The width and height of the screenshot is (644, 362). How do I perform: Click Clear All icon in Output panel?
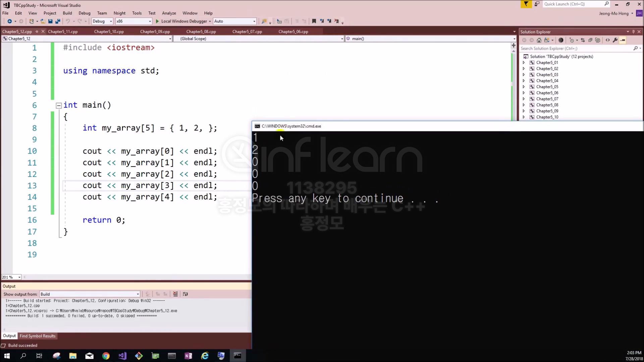coord(175,294)
